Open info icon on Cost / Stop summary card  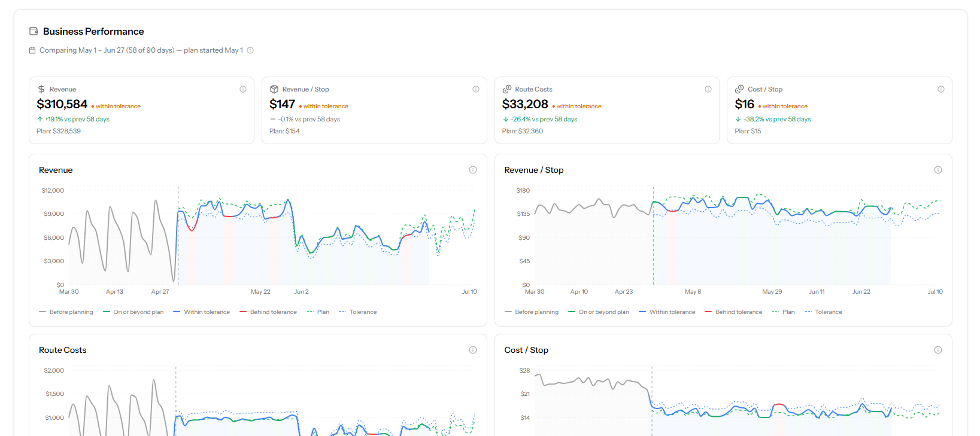pos(941,89)
